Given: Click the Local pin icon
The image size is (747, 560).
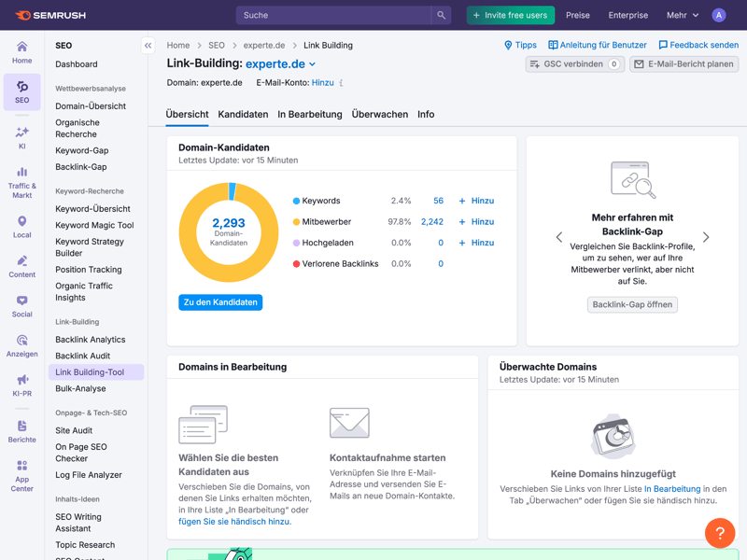Looking at the screenshot, I should [x=21, y=222].
